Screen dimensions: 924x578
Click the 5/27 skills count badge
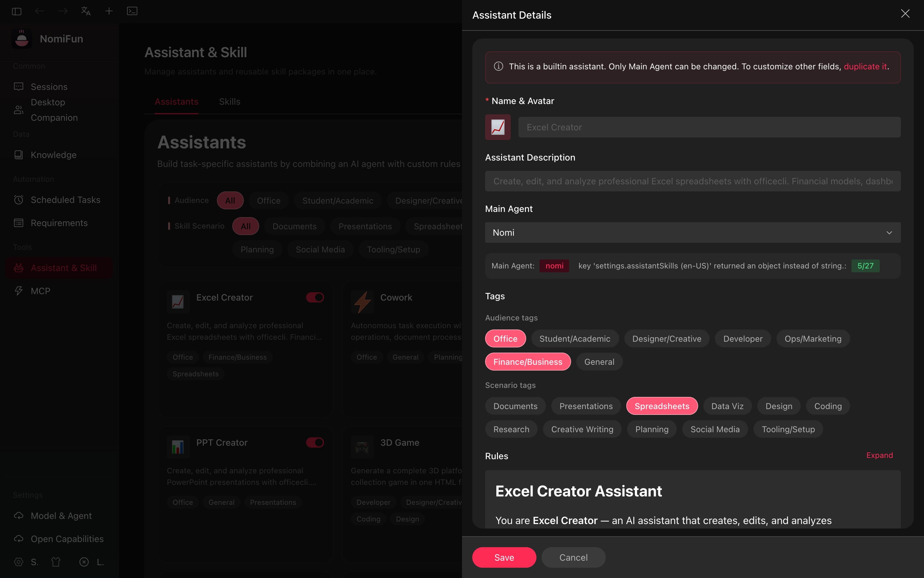click(x=865, y=266)
